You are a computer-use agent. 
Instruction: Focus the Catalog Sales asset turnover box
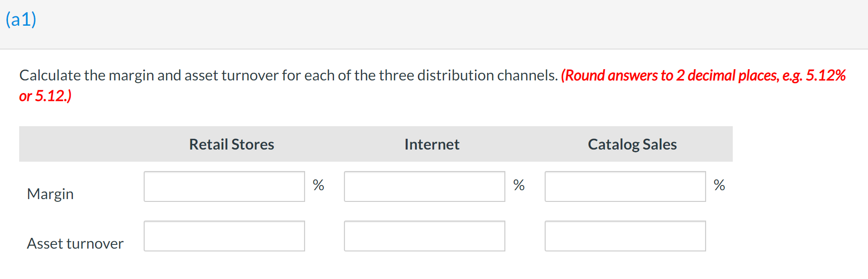tap(625, 236)
